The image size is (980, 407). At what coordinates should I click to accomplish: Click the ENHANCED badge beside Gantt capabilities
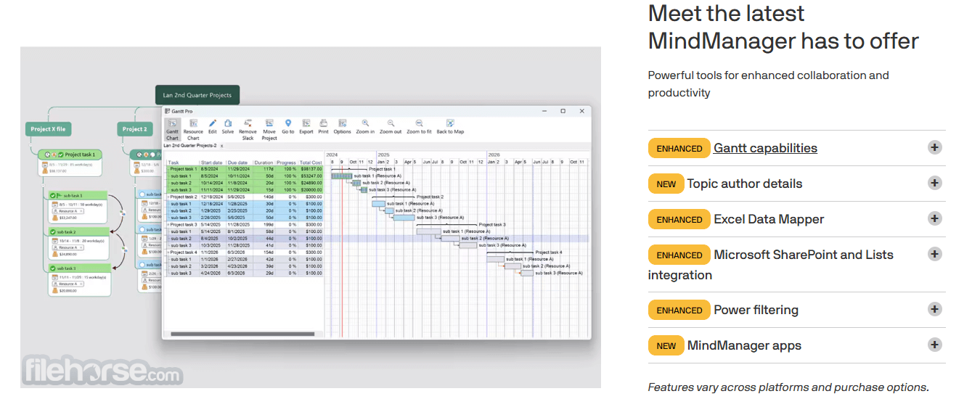click(679, 148)
